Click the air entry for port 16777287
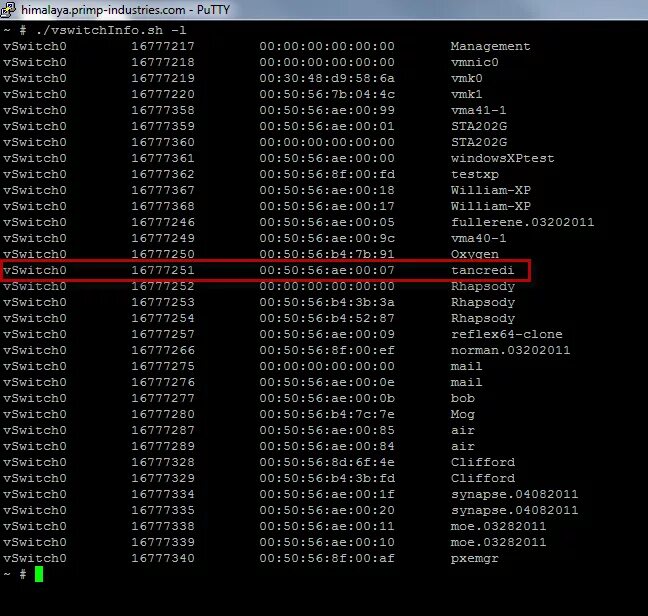648x616 pixels. [462, 430]
